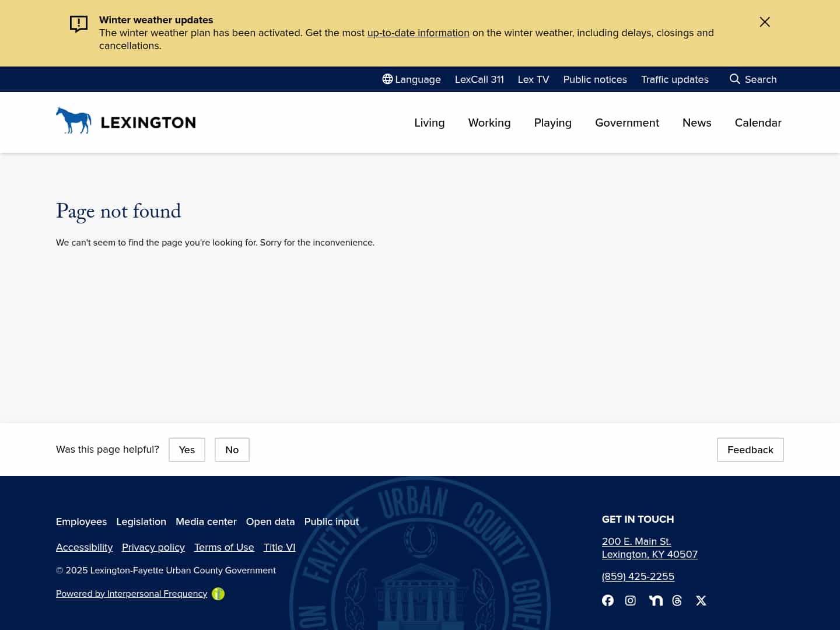Open the Threads social icon
Screen dimensions: 840x630
coord(677,600)
